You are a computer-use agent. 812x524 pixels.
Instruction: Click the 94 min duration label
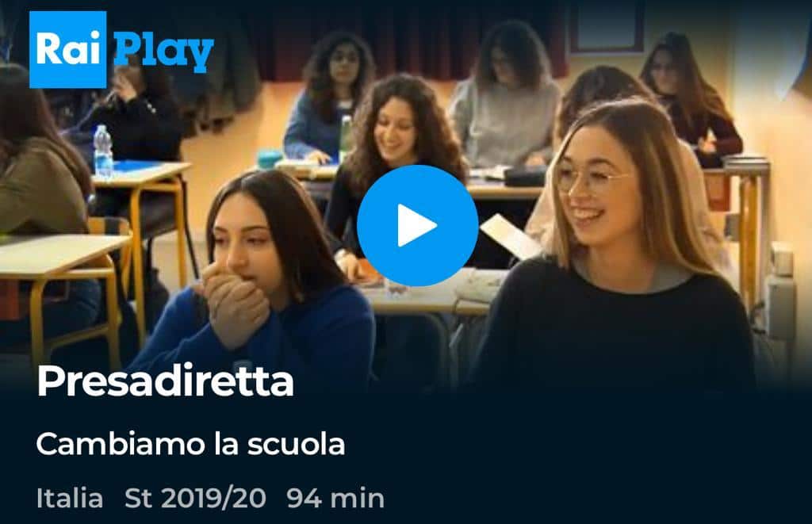pos(335,498)
